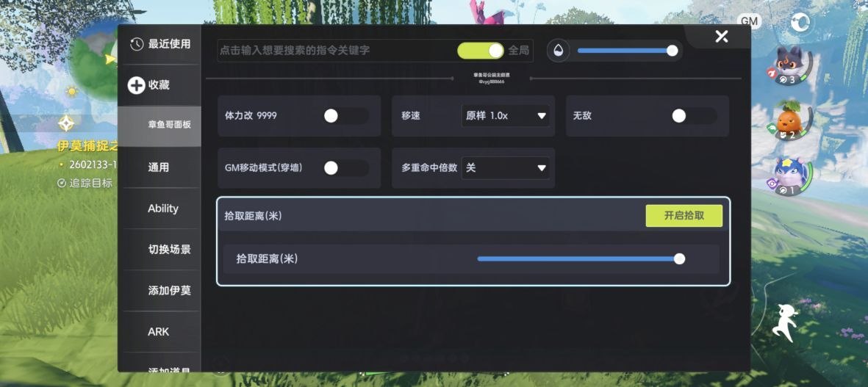This screenshot has height=387, width=868.
Task: Open the 切换场景 tab
Action: 159,250
